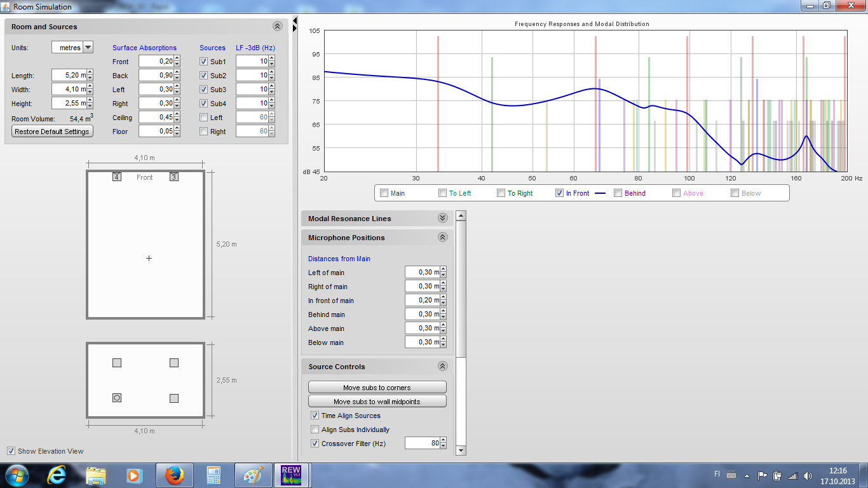Enable the Main response trace checkbox
Viewport: 868px width, 488px height.
[383, 193]
